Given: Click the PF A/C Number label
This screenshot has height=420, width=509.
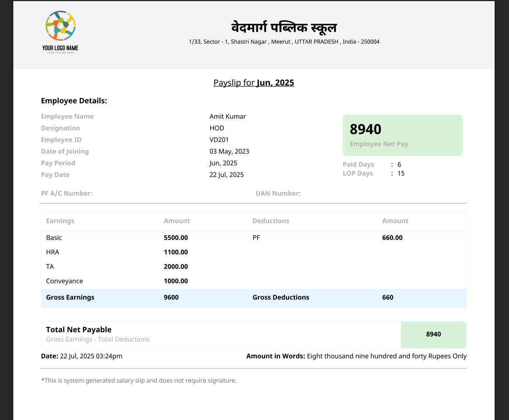Looking at the screenshot, I should [67, 193].
